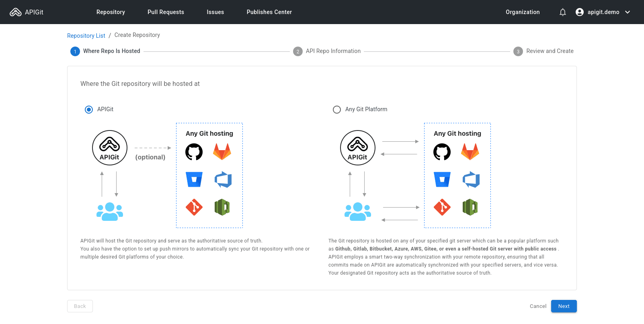Click the users group icon in right diagram
The width and height of the screenshot is (644, 324).
click(358, 212)
